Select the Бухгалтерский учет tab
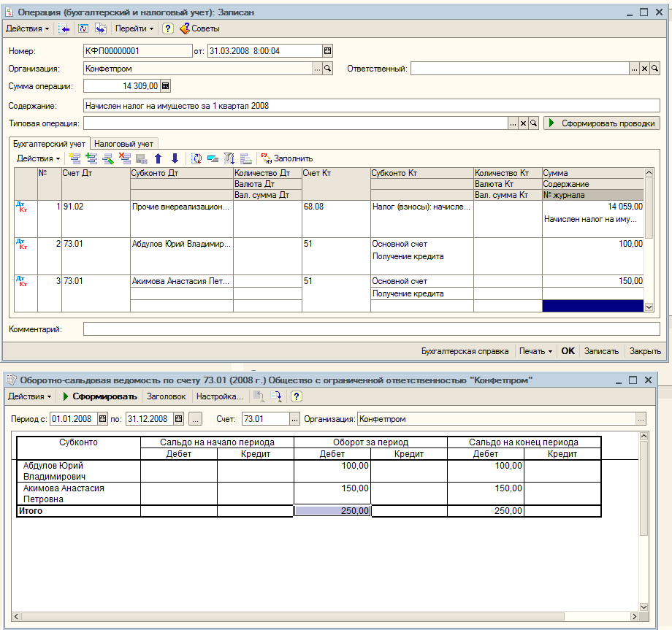Image resolution: width=672 pixels, height=630 pixels. click(50, 144)
